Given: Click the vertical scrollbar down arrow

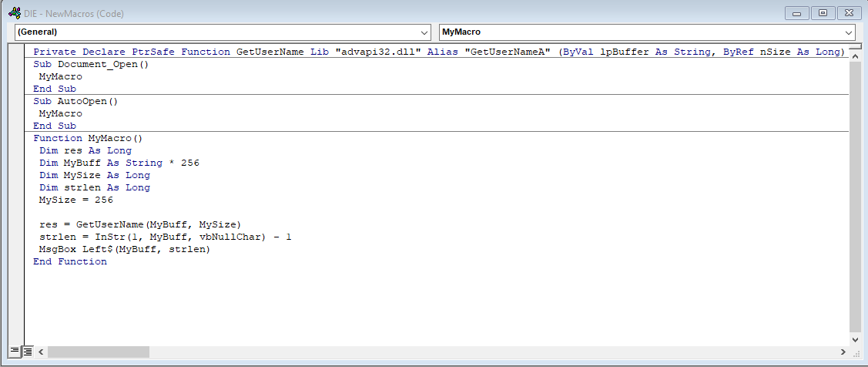Looking at the screenshot, I should tap(856, 338).
